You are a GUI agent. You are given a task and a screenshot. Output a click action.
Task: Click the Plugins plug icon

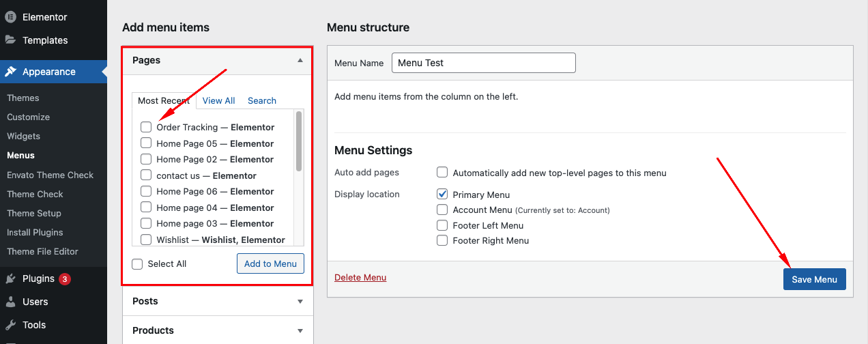click(10, 278)
